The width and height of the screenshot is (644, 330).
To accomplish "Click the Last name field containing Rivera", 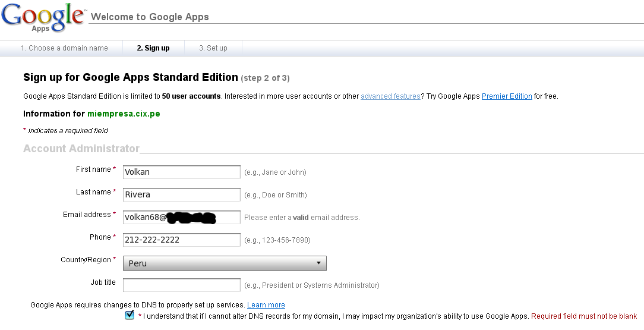I will click(182, 195).
